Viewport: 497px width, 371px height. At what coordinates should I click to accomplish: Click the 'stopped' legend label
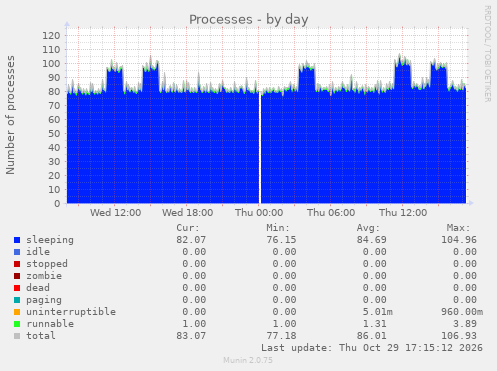[47, 264]
